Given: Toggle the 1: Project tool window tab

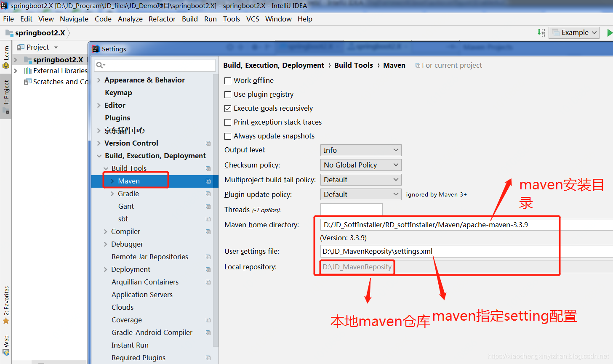Looking at the screenshot, I should click(6, 97).
